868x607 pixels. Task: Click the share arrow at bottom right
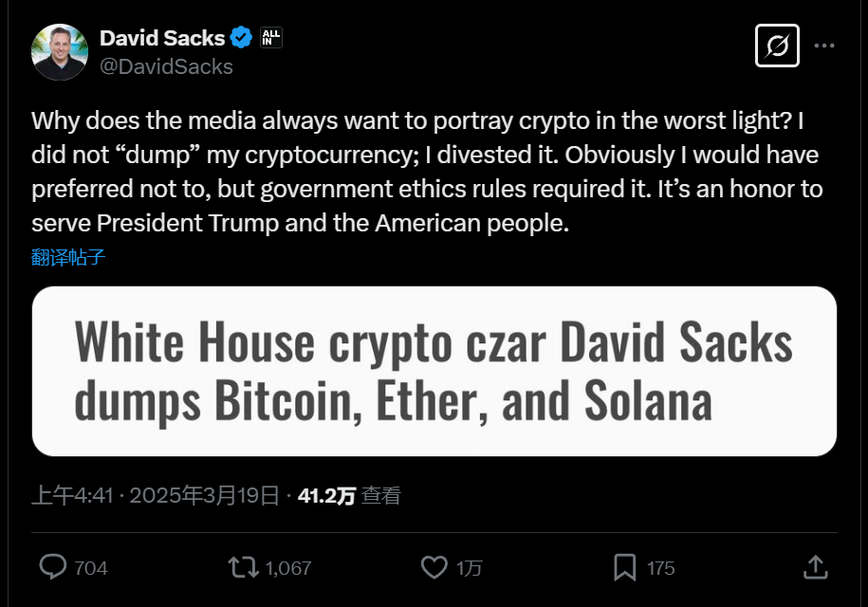(x=814, y=566)
